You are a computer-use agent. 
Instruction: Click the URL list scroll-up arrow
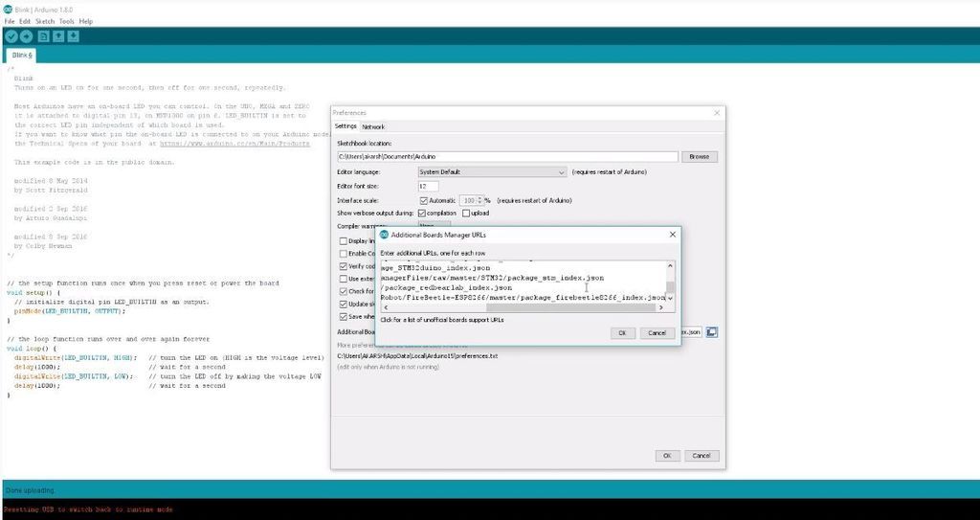pyautogui.click(x=670, y=266)
